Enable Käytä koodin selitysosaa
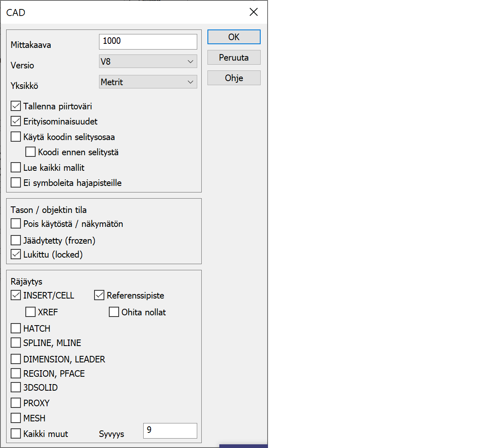 coord(16,137)
